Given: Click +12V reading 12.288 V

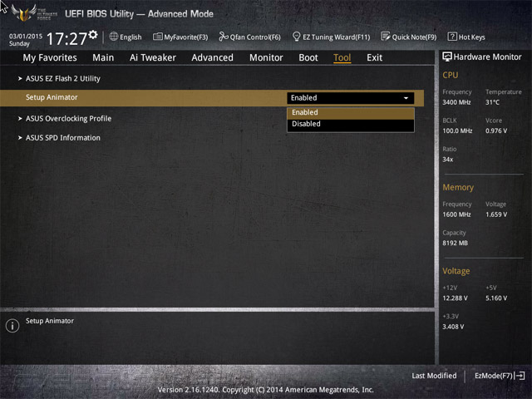Looking at the screenshot, I should [x=455, y=298].
